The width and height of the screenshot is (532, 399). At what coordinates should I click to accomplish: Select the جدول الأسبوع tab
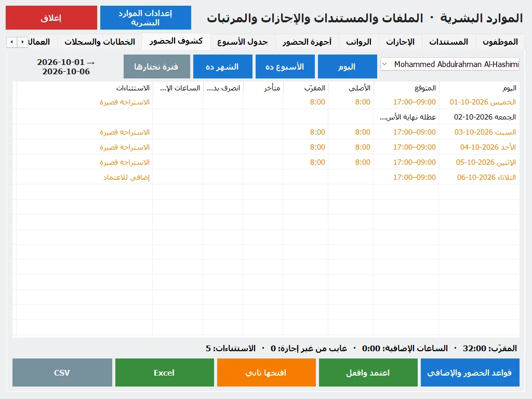pyautogui.click(x=243, y=42)
